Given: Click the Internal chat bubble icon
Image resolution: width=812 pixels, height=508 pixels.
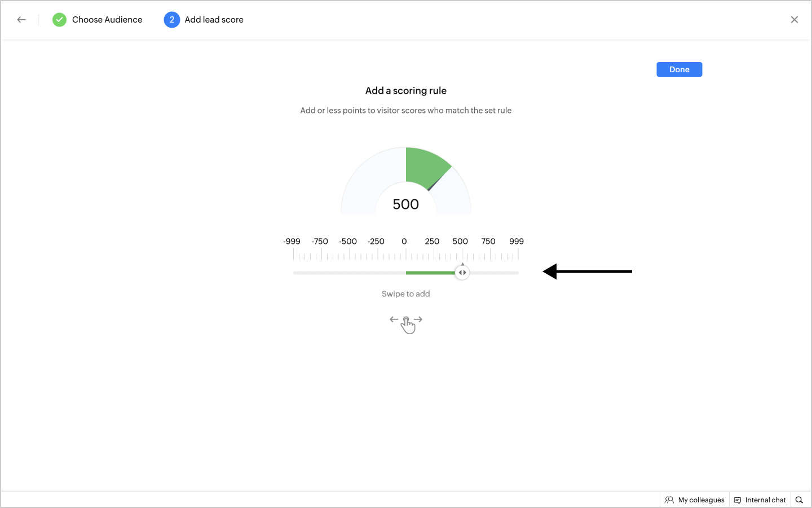Looking at the screenshot, I should point(738,500).
